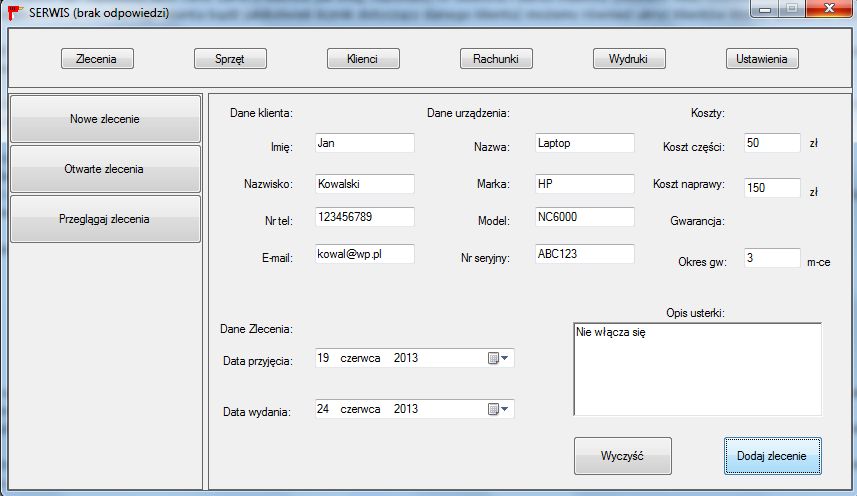Open the Wydruki section
This screenshot has height=496, width=857.
click(x=629, y=58)
